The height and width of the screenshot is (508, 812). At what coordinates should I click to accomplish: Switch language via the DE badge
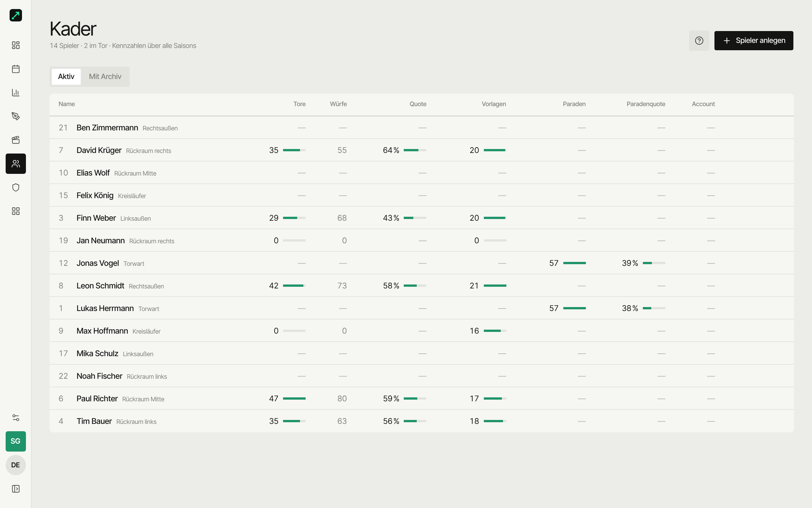click(x=16, y=465)
